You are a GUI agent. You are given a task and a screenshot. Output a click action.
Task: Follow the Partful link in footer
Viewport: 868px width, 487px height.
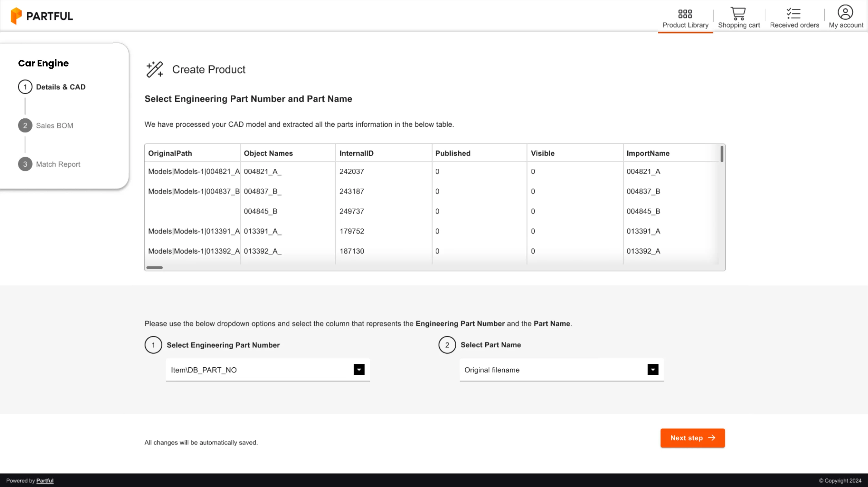click(x=45, y=481)
